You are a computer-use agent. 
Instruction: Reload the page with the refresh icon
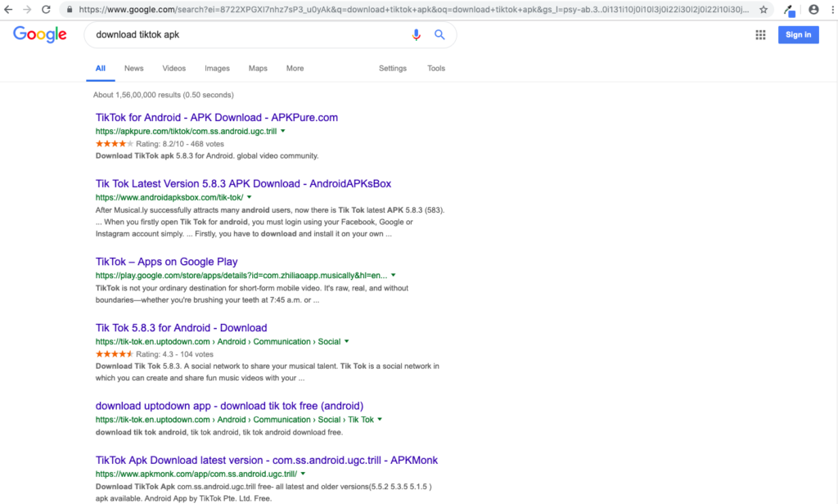pyautogui.click(x=46, y=10)
